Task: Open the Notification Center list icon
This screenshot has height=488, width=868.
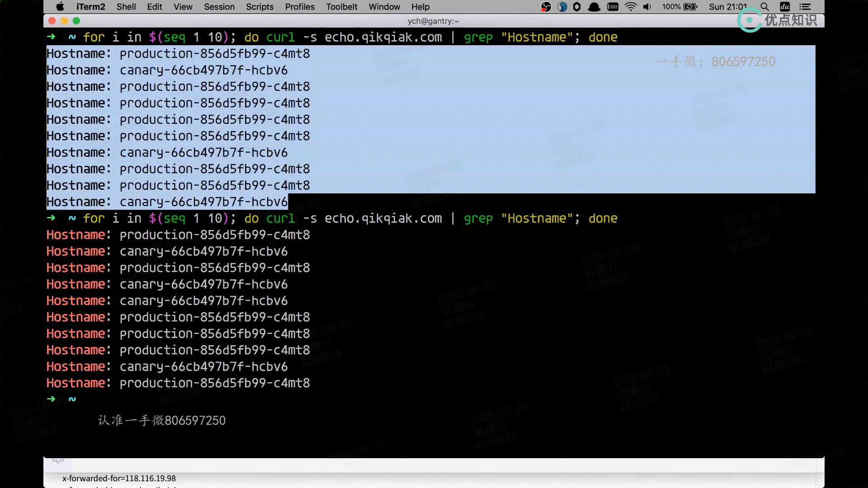Action: pyautogui.click(x=805, y=7)
